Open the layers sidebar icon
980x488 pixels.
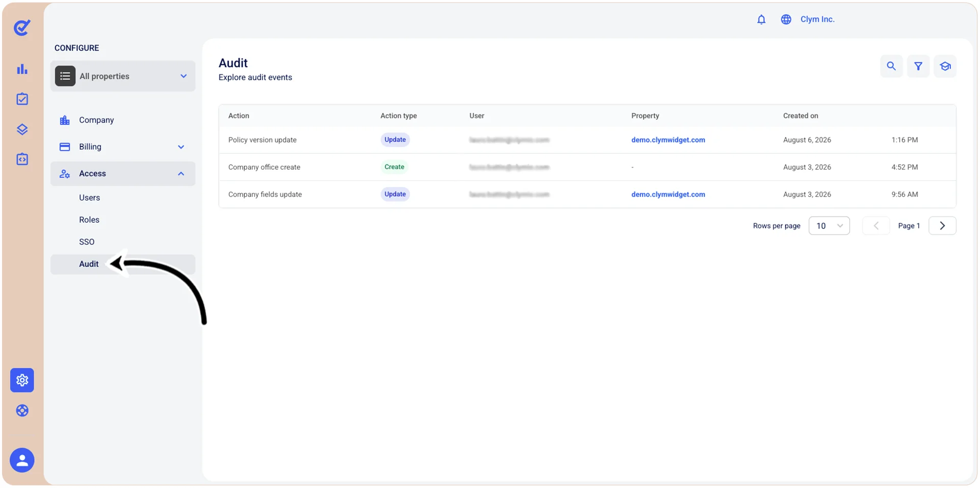pos(22,129)
